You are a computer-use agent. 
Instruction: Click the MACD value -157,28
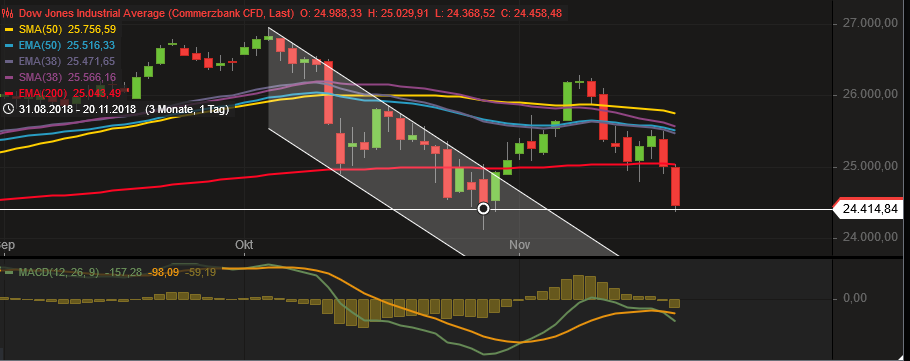[123, 272]
